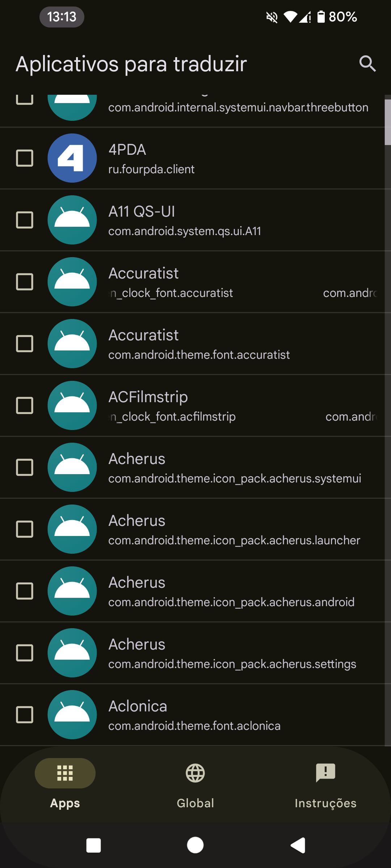Select the Acherus launcher checkbox
391x868 pixels.
click(24, 529)
